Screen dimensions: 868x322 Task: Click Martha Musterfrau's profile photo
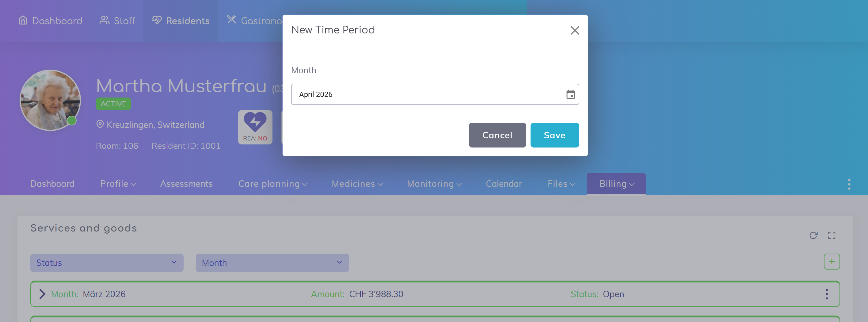50,100
